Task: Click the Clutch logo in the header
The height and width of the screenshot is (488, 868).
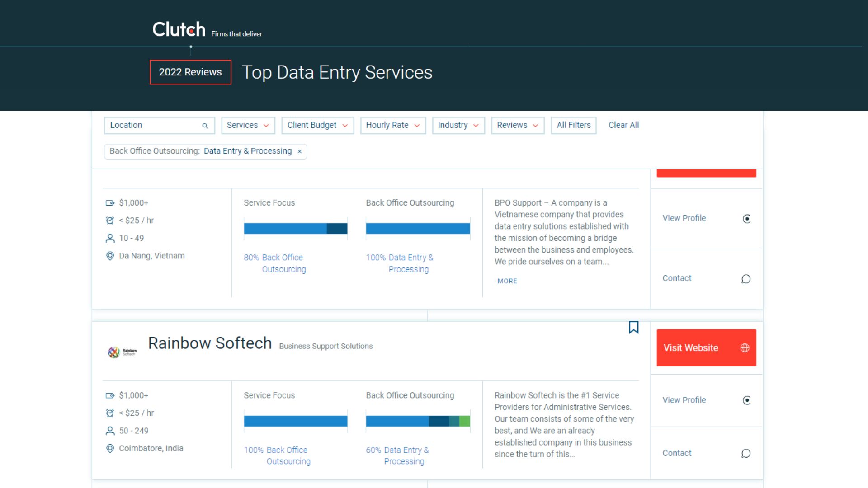Action: [x=178, y=29]
